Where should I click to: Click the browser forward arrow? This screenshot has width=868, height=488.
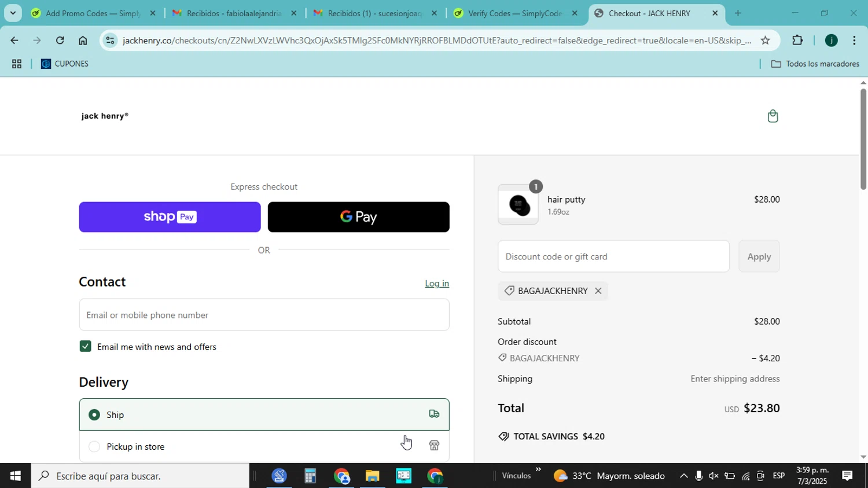[x=36, y=41]
